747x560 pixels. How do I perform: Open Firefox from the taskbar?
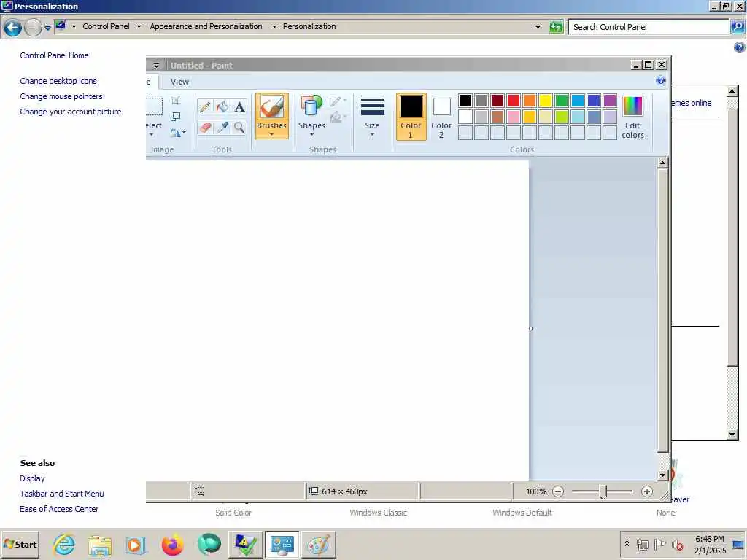coord(172,544)
